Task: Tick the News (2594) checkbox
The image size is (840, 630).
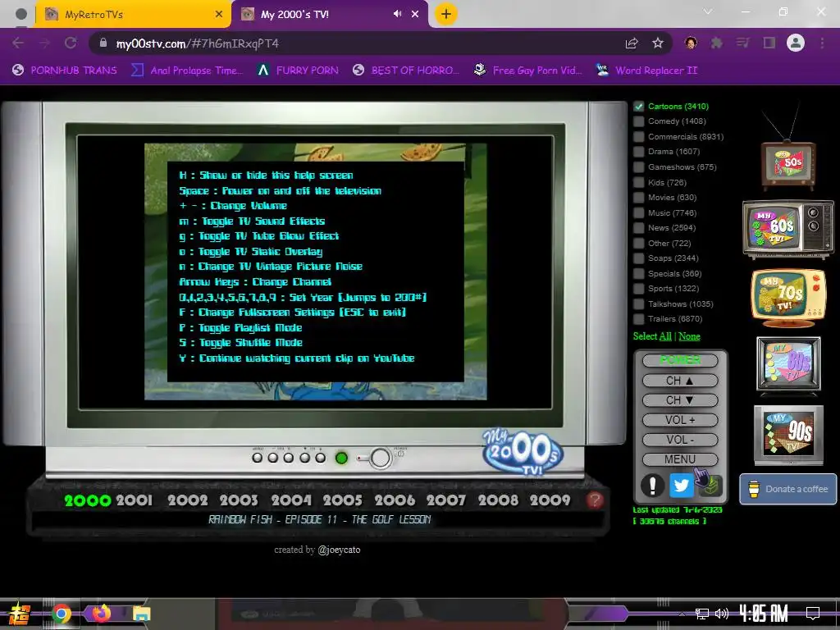Action: [638, 228]
